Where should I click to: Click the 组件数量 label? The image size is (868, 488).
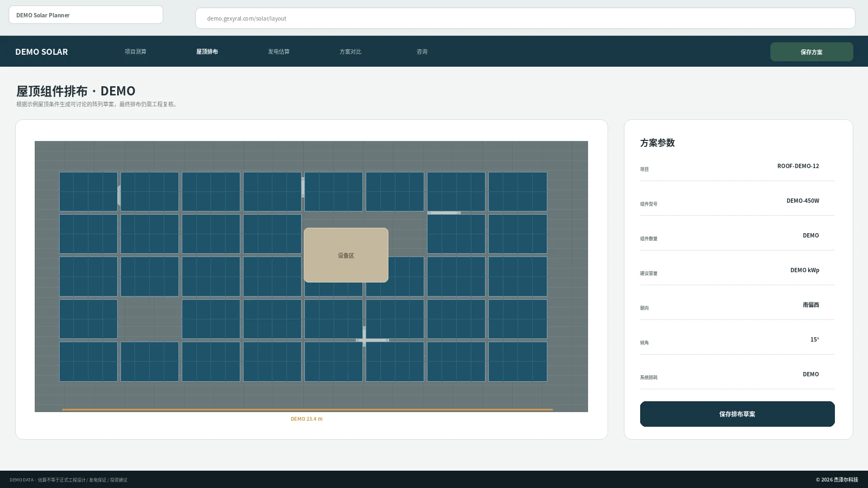click(x=648, y=239)
